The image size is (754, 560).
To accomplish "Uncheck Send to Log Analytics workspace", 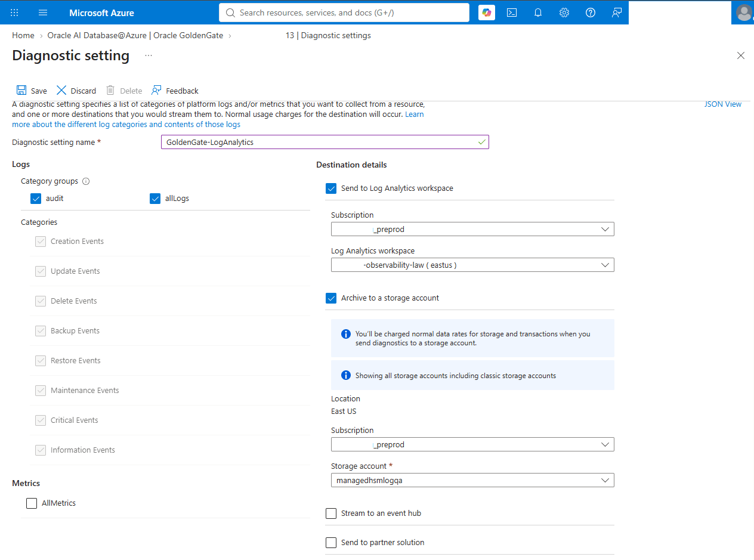I will click(x=331, y=188).
